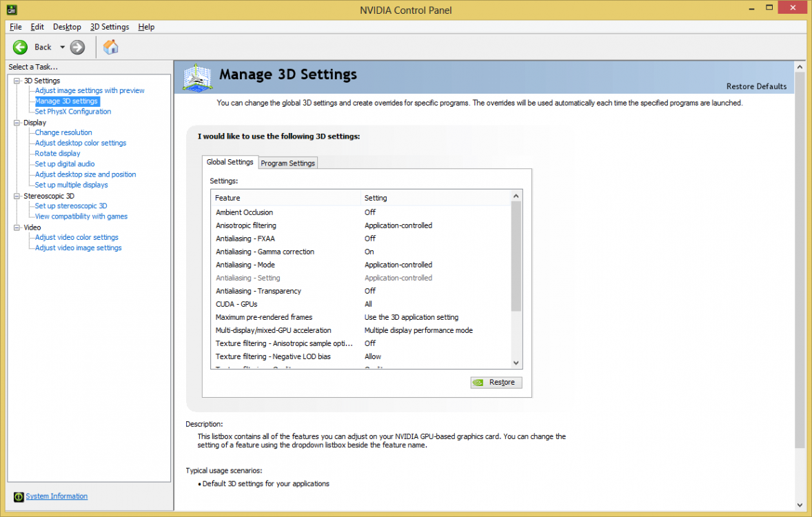The image size is (812, 517).
Task: Open Adjust image settings with preview
Action: pos(90,91)
